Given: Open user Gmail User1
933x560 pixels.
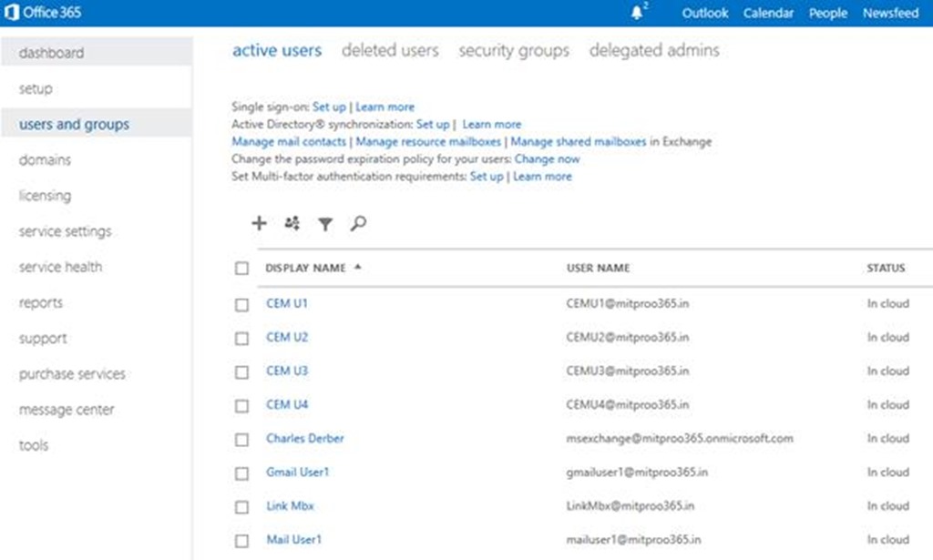Looking at the screenshot, I should coord(298,472).
